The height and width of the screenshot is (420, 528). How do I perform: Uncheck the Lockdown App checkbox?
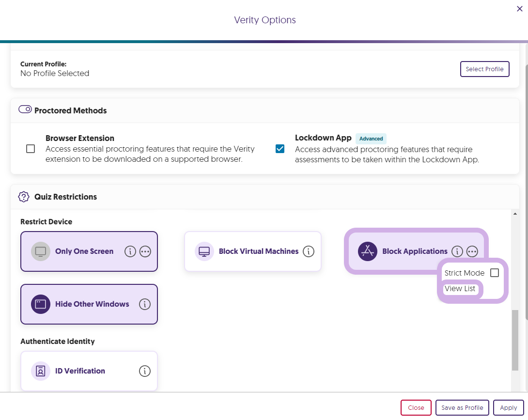(280, 149)
